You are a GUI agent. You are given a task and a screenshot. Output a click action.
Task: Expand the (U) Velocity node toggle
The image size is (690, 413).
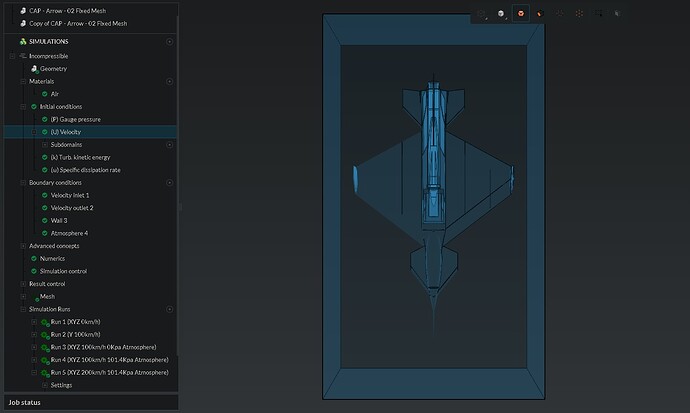pyautogui.click(x=34, y=132)
